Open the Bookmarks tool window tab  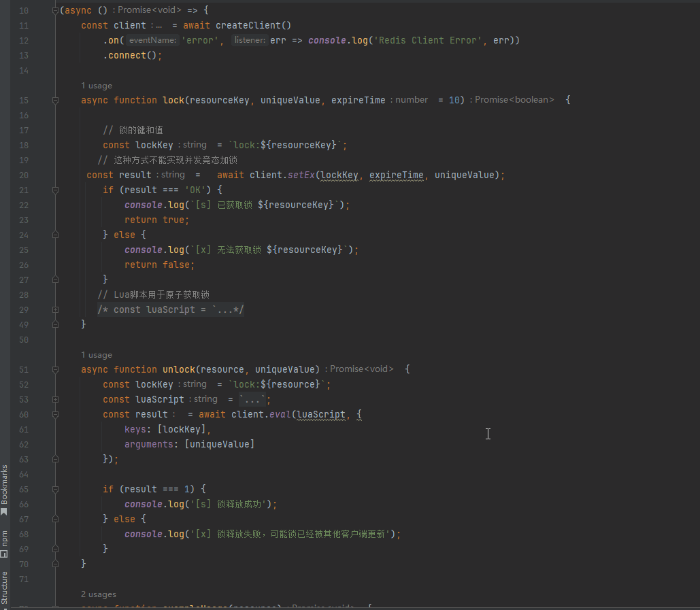point(5,490)
